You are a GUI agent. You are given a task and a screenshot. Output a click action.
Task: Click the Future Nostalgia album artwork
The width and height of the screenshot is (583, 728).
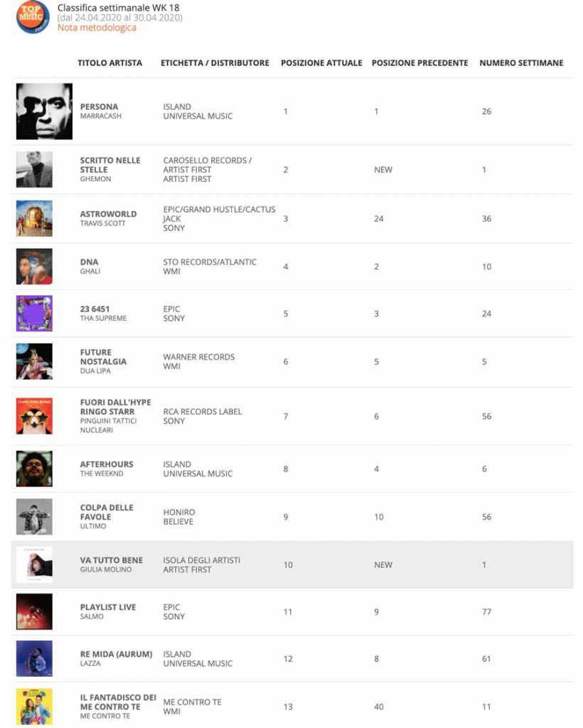[34, 362]
